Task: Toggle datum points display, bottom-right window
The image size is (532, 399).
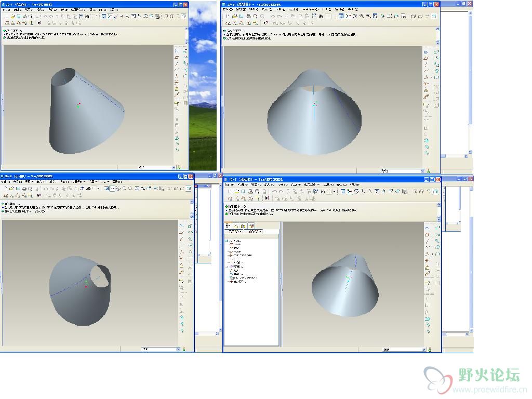Action: click(243, 198)
